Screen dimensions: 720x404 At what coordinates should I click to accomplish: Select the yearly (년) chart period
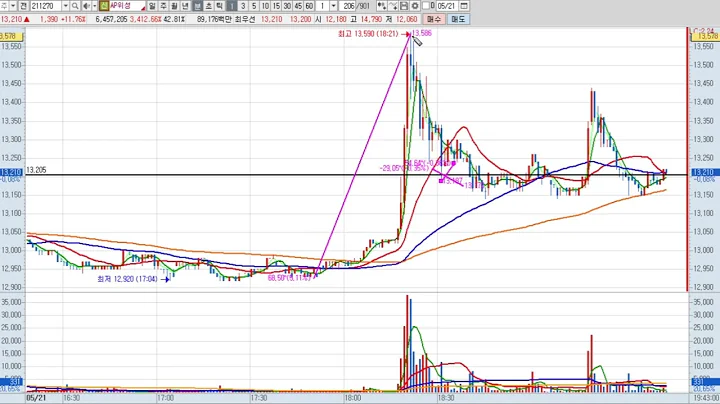click(186, 6)
